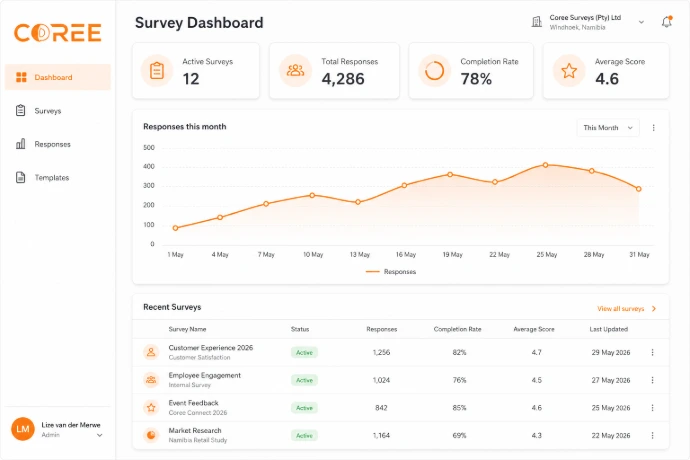The height and width of the screenshot is (460, 690).
Task: Click the Active badge for Employee Engagement
Action: [x=304, y=380]
